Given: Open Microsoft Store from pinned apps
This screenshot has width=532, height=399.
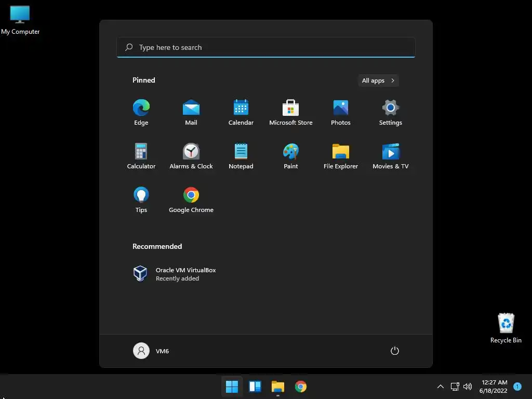Looking at the screenshot, I should click(x=291, y=112).
